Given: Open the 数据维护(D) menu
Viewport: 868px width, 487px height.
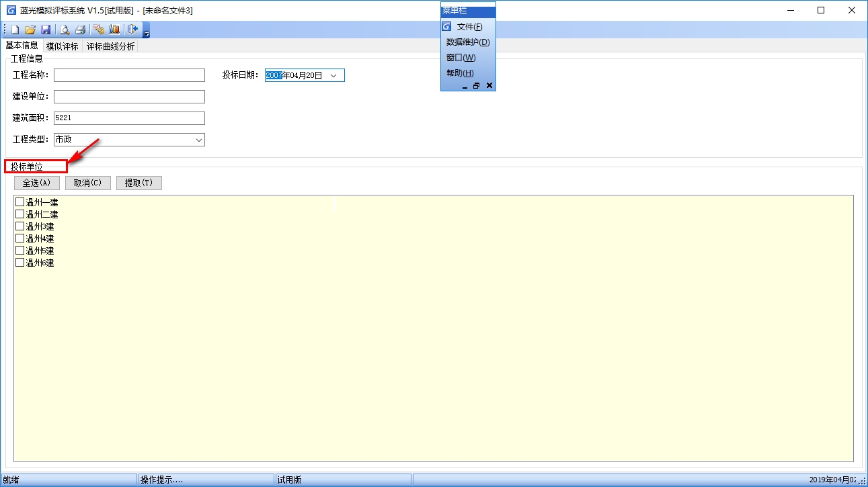Looking at the screenshot, I should coord(468,42).
